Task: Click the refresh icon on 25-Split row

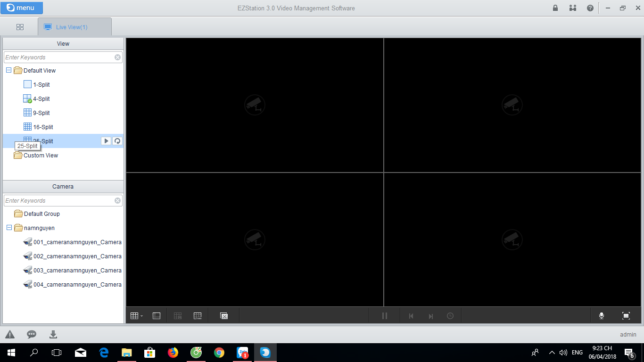Action: (x=117, y=141)
